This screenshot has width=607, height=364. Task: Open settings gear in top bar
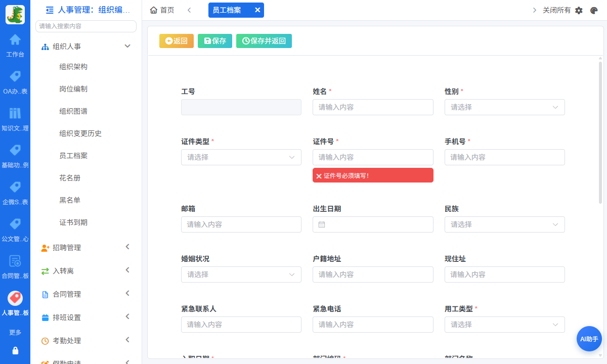click(579, 10)
